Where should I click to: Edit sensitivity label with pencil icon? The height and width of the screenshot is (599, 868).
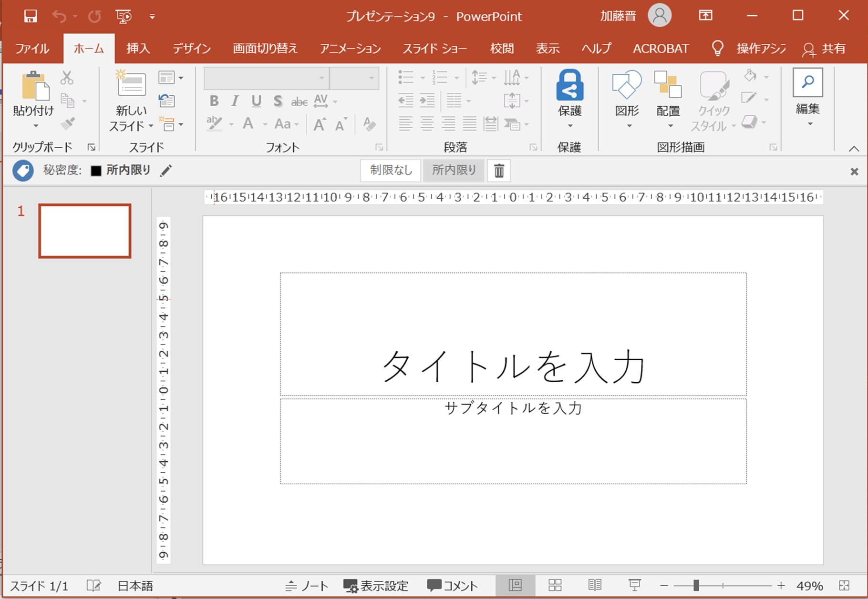tap(165, 171)
